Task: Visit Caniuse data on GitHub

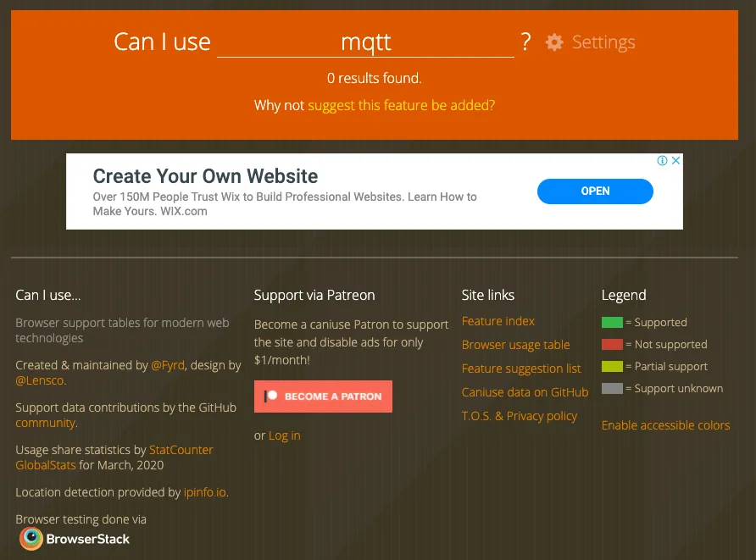Action: [x=525, y=392]
